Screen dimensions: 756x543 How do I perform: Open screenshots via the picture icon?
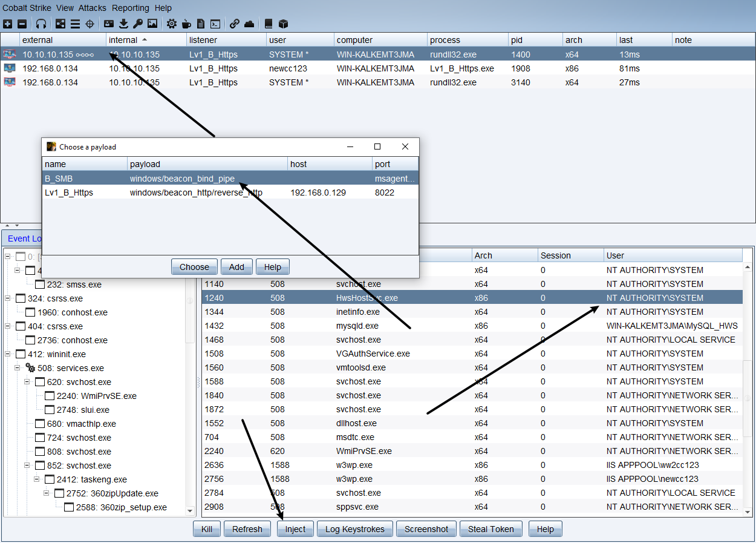click(152, 24)
